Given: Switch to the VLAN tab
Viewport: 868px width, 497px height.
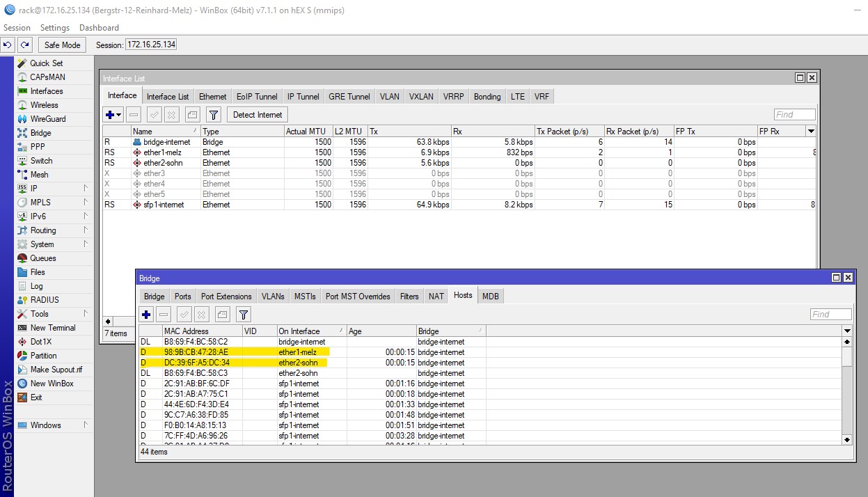Looking at the screenshot, I should [389, 97].
